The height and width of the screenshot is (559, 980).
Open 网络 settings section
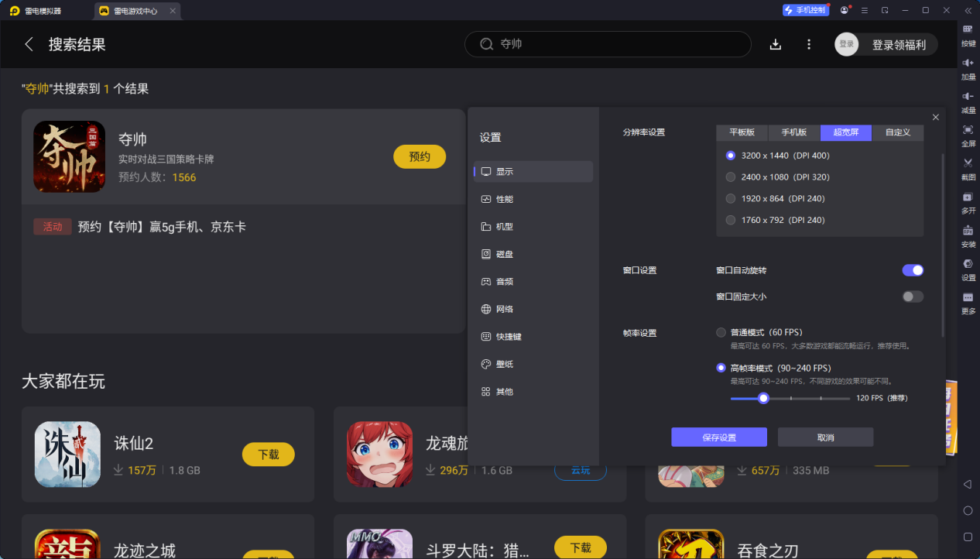[533, 309]
